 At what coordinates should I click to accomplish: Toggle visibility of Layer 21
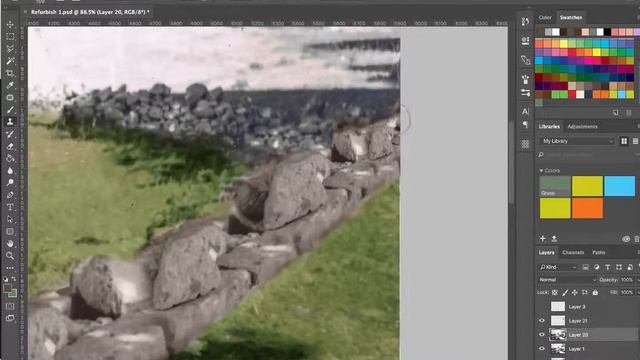(x=542, y=321)
